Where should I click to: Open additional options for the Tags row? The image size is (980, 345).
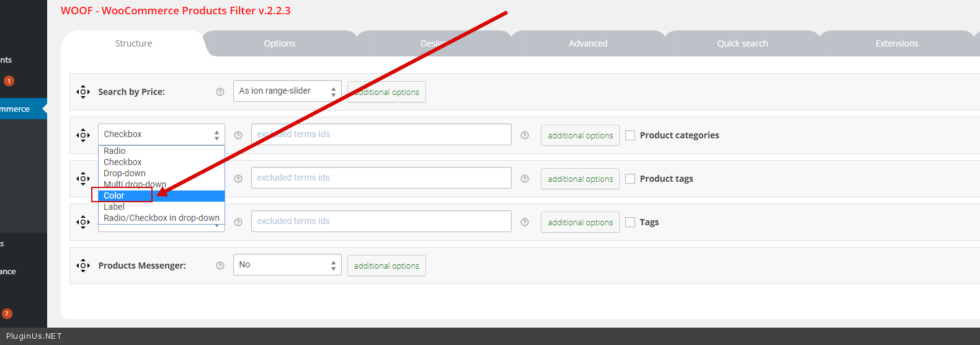[580, 222]
